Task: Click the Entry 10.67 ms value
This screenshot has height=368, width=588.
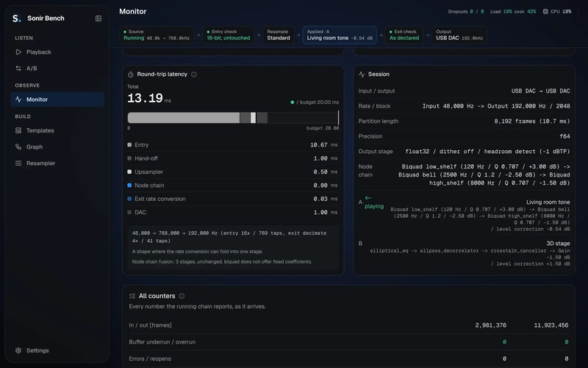Action: pos(323,144)
